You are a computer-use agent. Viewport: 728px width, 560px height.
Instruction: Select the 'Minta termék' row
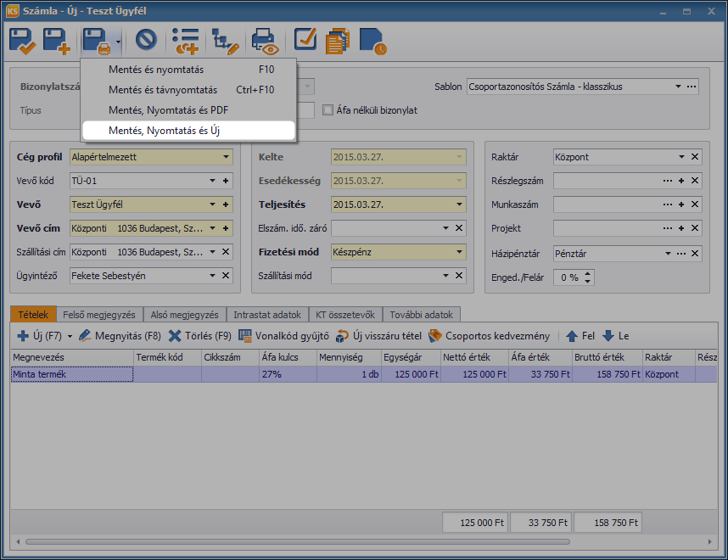pos(364,374)
